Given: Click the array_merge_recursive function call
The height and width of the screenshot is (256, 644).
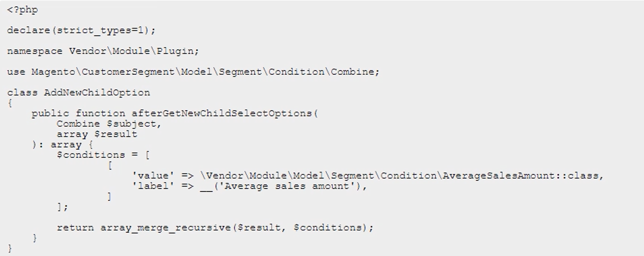Looking at the screenshot, I should pyautogui.click(x=166, y=228).
